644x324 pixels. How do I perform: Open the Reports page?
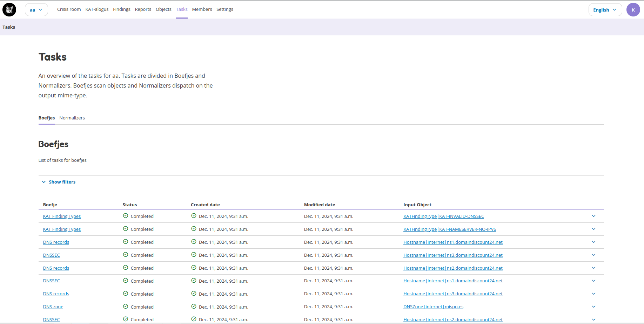143,9
